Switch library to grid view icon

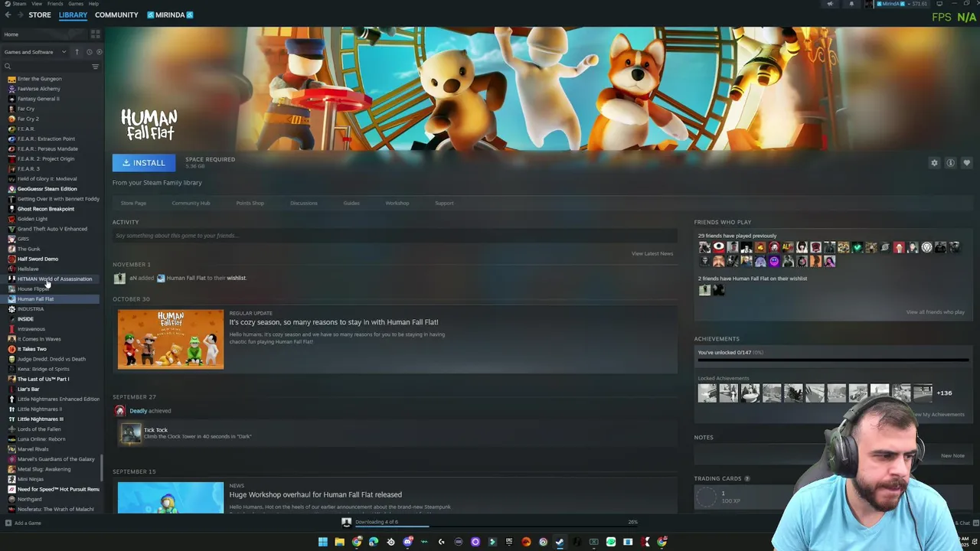[x=95, y=34]
